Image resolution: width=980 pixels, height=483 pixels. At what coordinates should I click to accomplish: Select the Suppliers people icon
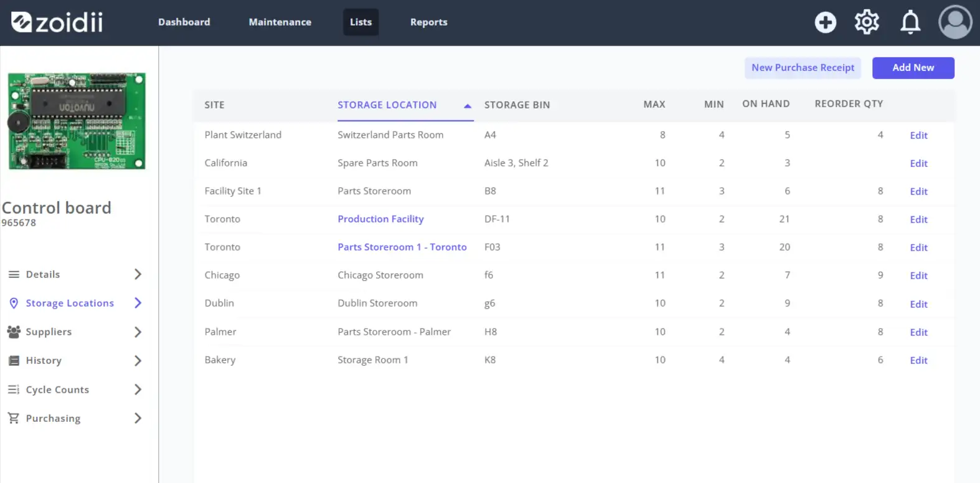point(14,332)
